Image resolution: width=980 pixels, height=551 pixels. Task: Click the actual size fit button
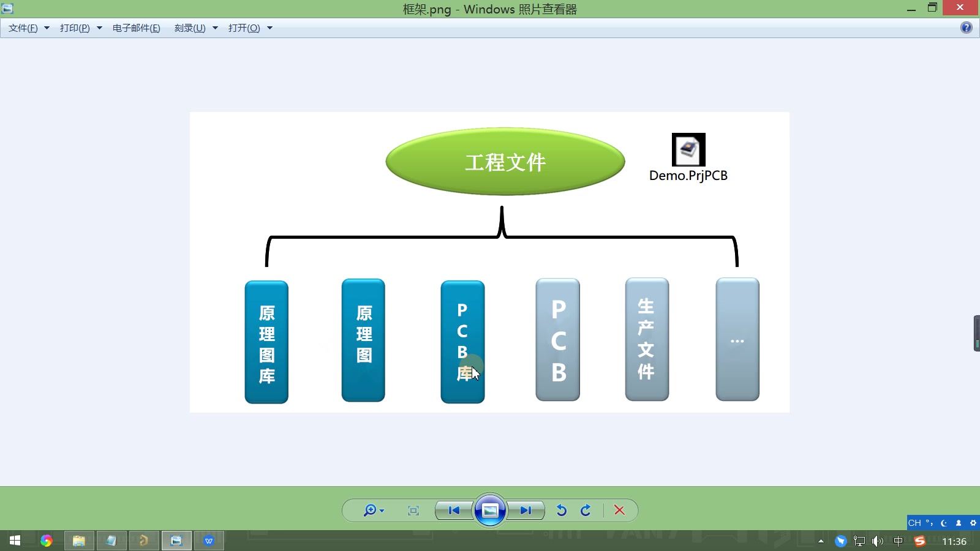(x=413, y=511)
